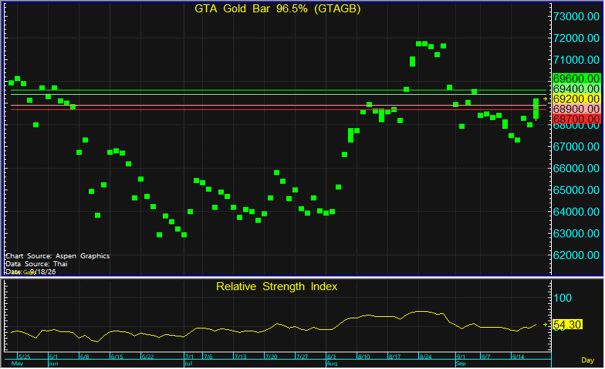
Task: Click the 9/7 date axis label
Action: pyautogui.click(x=486, y=357)
